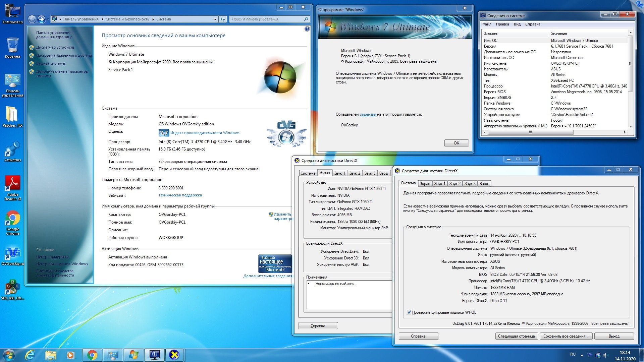The height and width of the screenshot is (362, 644).
Task: Launch Adobe Reader XI desktop shortcut
Action: coord(12,188)
